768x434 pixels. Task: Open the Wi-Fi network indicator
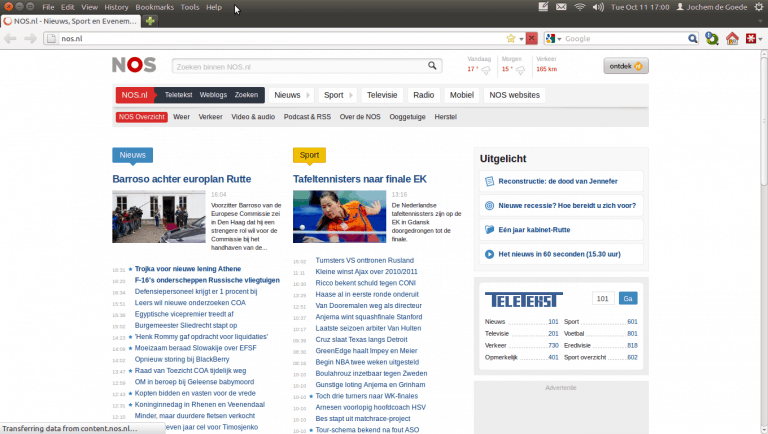pyautogui.click(x=579, y=7)
